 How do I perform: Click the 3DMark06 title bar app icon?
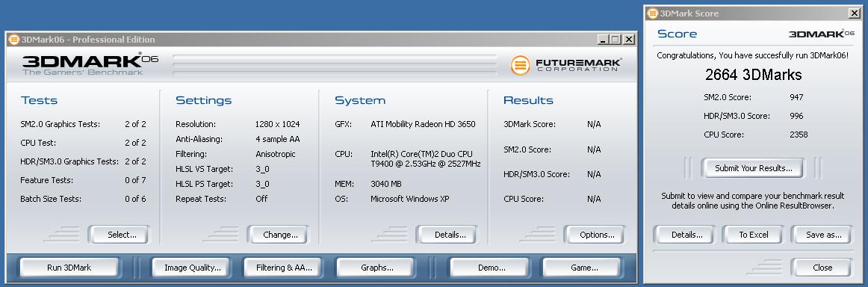tap(14, 40)
